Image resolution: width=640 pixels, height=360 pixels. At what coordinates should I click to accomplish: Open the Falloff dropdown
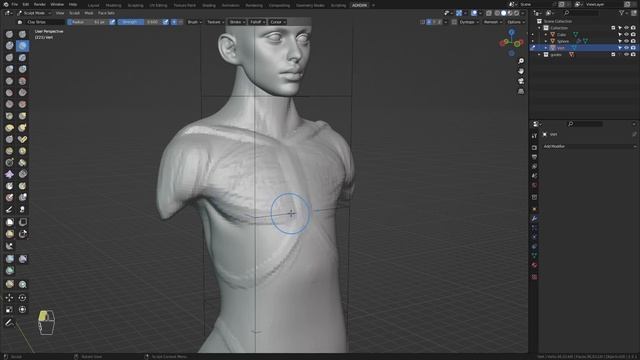click(x=257, y=22)
